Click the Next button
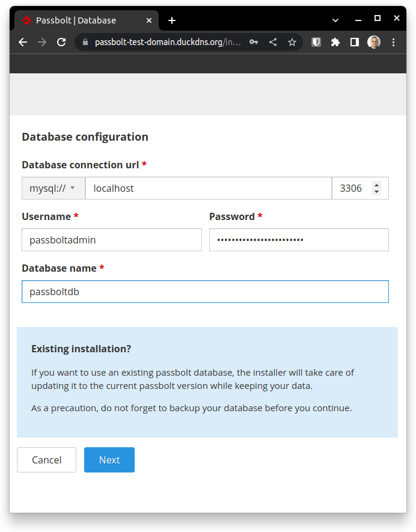The height and width of the screenshot is (532, 416). click(x=109, y=460)
